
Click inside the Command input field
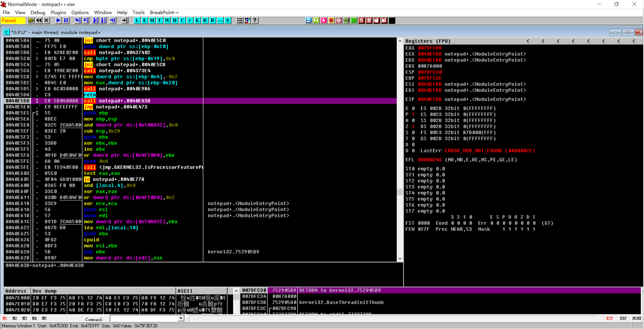144,318
